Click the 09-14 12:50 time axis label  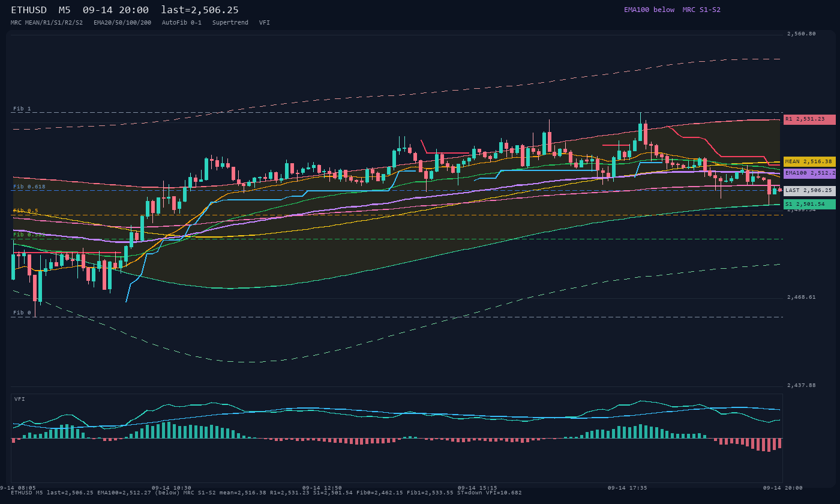click(x=322, y=488)
